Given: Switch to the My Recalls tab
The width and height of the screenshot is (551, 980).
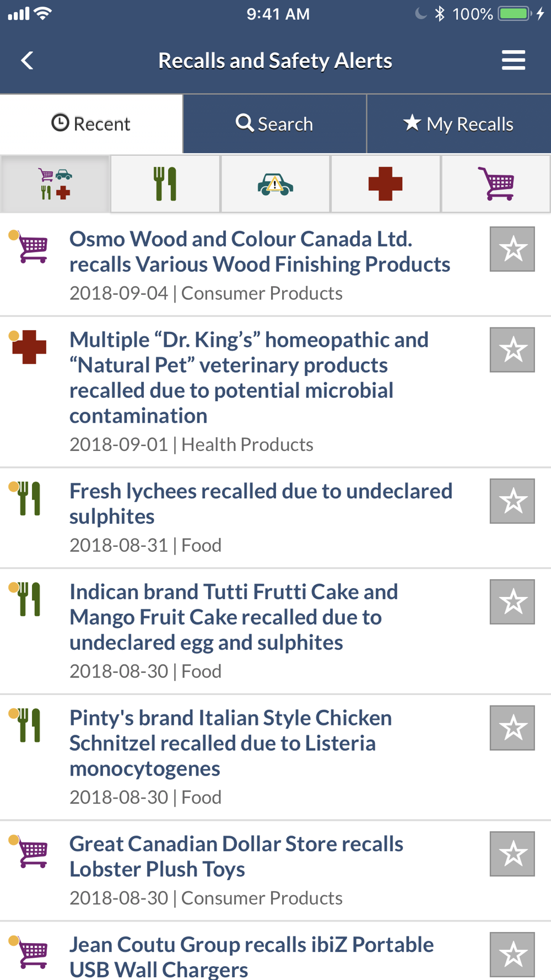Looking at the screenshot, I should tap(459, 124).
